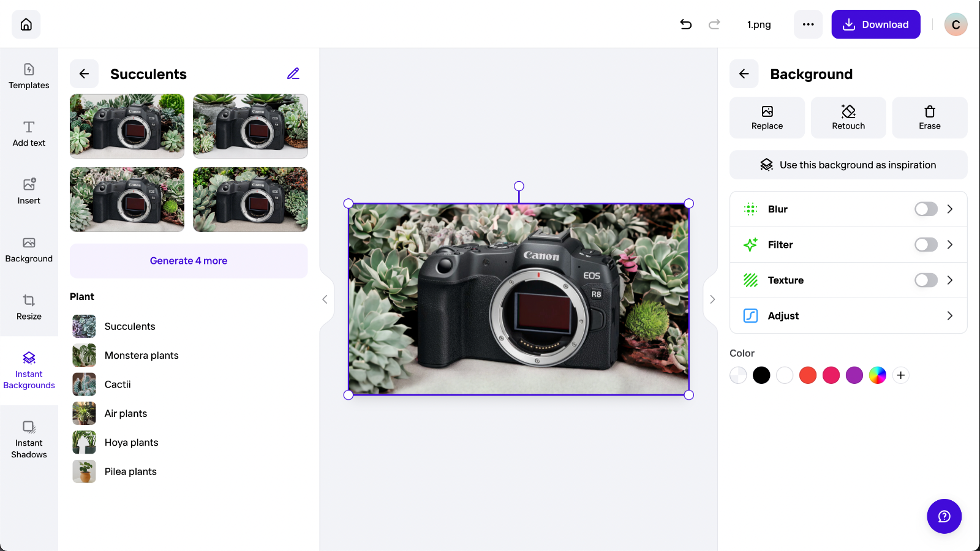980x551 pixels.
Task: Open the Instant Shadows panel
Action: (x=29, y=437)
